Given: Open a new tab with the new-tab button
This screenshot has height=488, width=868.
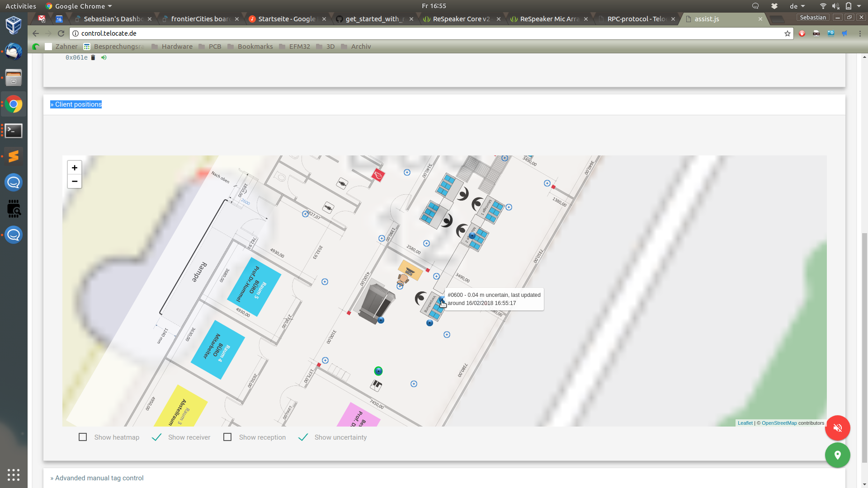Looking at the screenshot, I should pos(777,19).
